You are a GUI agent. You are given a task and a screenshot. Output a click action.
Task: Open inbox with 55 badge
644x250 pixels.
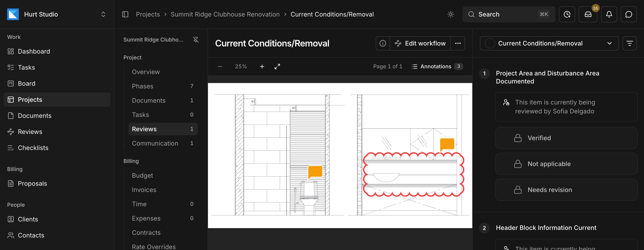pyautogui.click(x=588, y=14)
